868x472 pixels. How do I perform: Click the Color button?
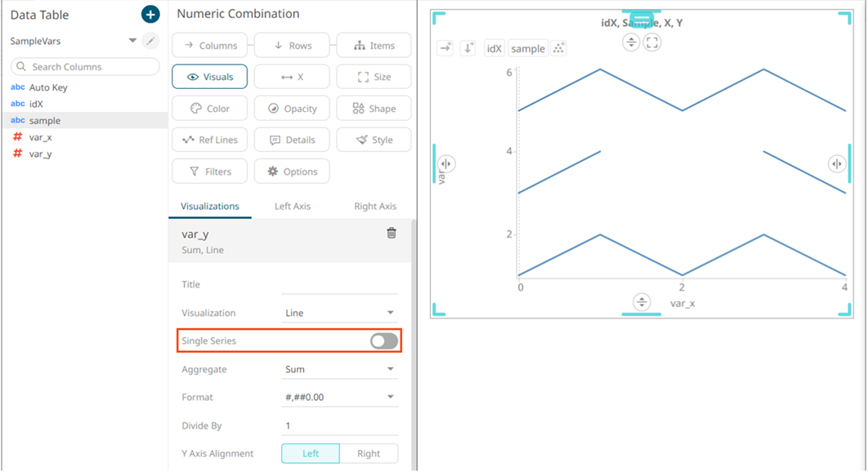click(209, 109)
